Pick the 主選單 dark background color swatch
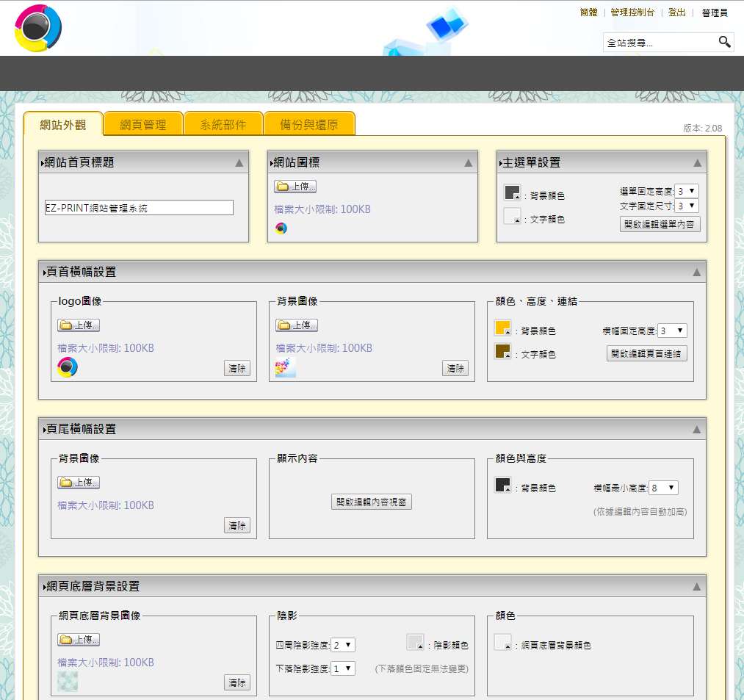The image size is (744, 700). pyautogui.click(x=512, y=192)
